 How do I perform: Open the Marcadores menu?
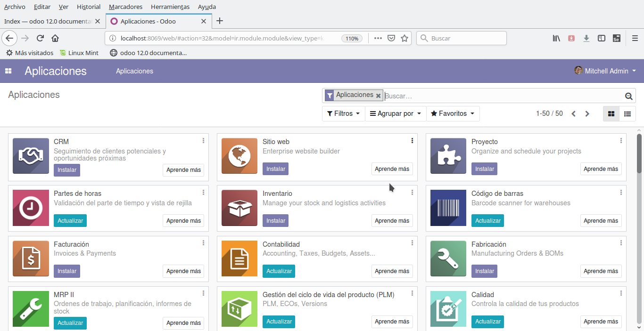coord(125,7)
